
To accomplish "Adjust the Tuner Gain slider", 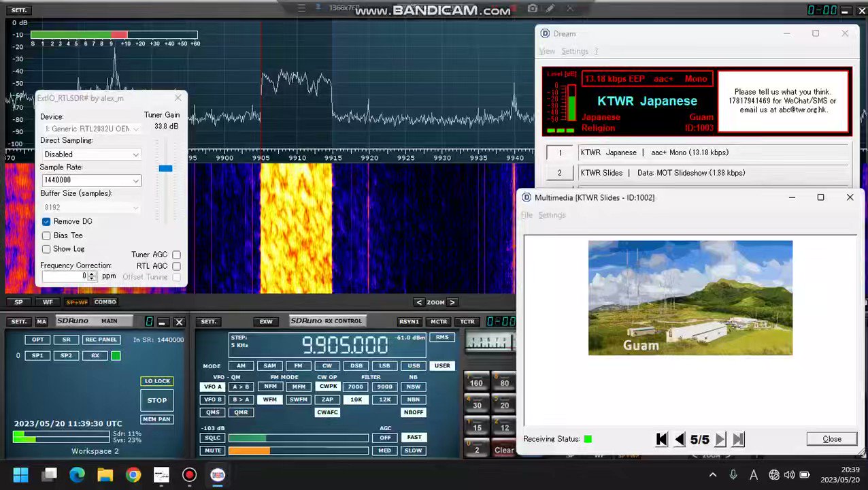I will [x=165, y=168].
